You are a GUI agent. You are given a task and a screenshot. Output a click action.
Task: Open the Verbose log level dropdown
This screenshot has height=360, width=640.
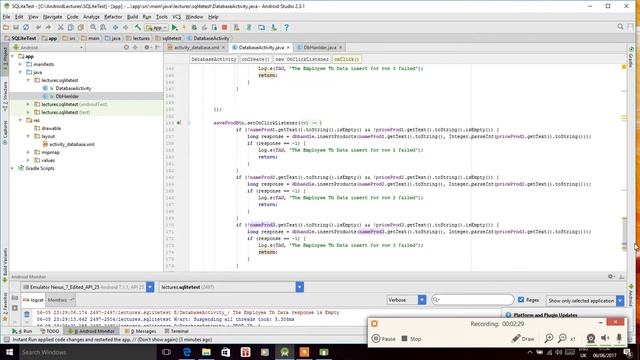tap(422, 300)
